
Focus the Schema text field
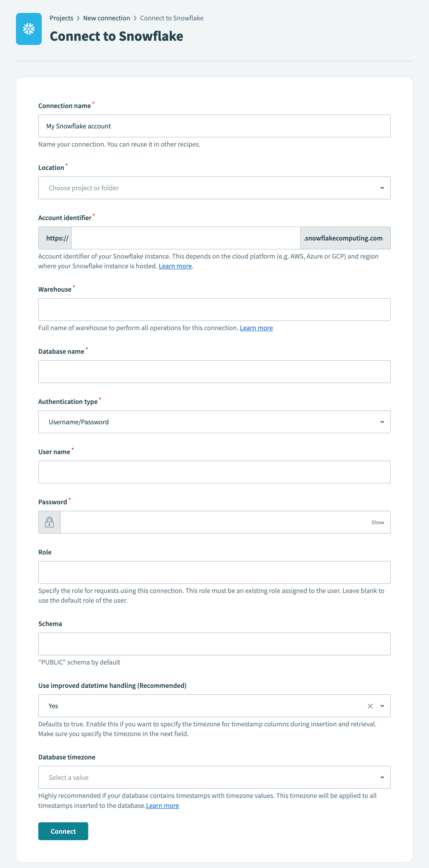pos(214,644)
